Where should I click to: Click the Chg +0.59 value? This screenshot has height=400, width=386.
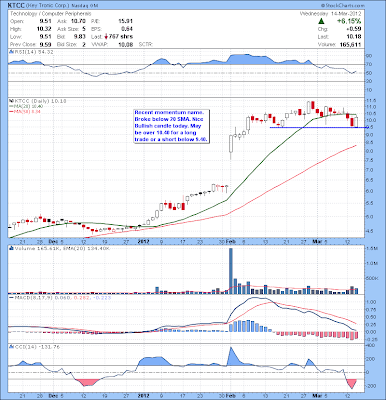(354, 29)
